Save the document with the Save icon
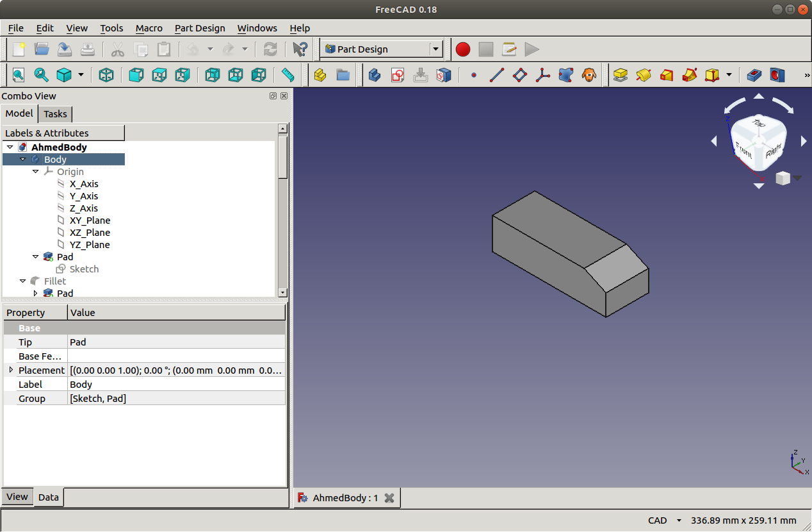Viewport: 812px width, 532px height. [65, 49]
